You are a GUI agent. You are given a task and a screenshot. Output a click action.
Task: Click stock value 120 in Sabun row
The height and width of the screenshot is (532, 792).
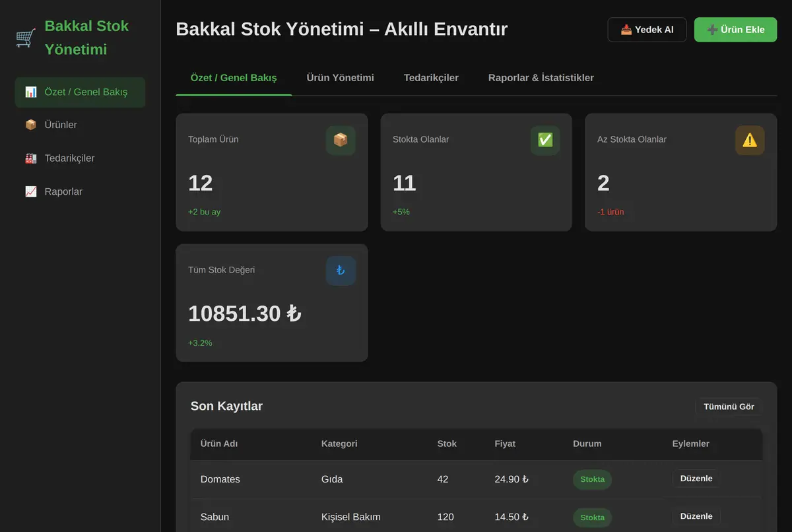pos(445,517)
